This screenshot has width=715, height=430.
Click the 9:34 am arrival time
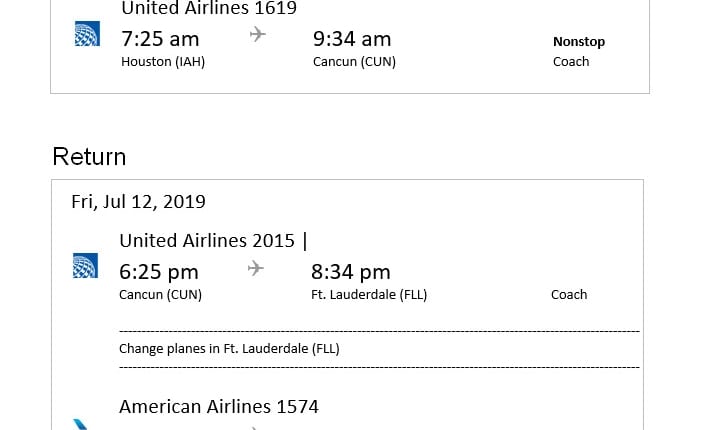pyautogui.click(x=351, y=39)
